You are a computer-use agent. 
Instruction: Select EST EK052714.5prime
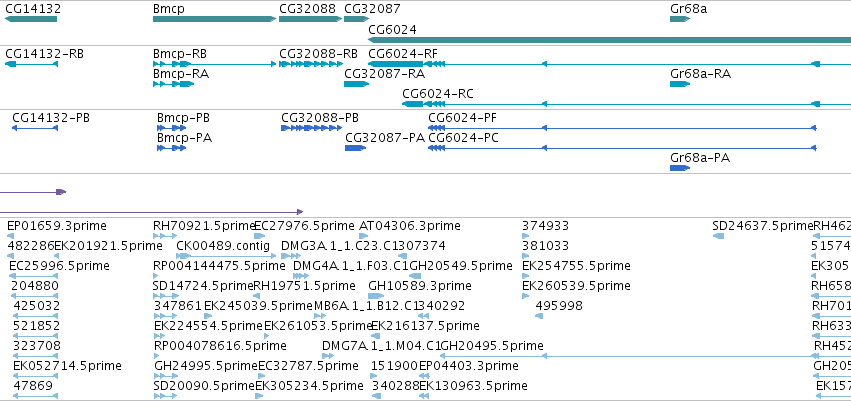tap(35, 377)
